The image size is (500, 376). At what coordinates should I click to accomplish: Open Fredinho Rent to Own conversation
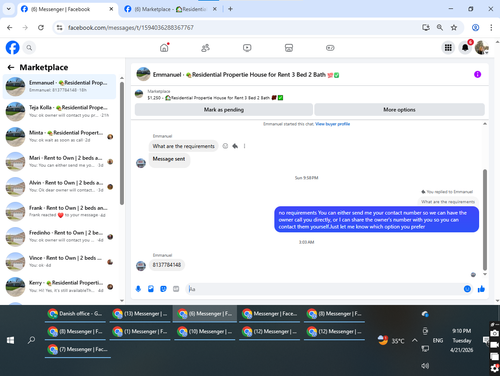point(59,237)
